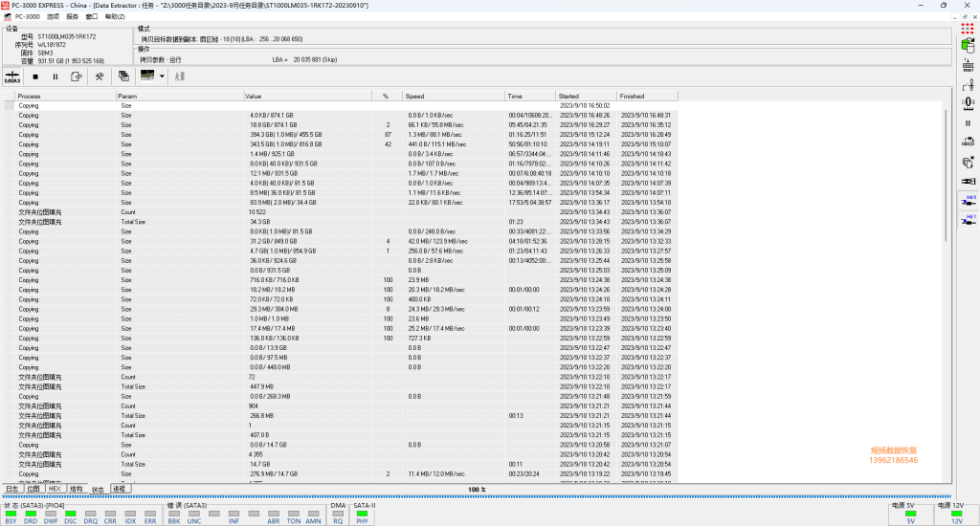
Task: Click the greyed exit-runner toolbar icon
Action: point(180,77)
